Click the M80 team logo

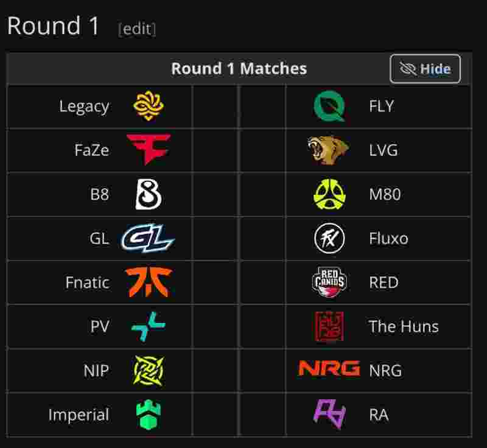pos(329,195)
